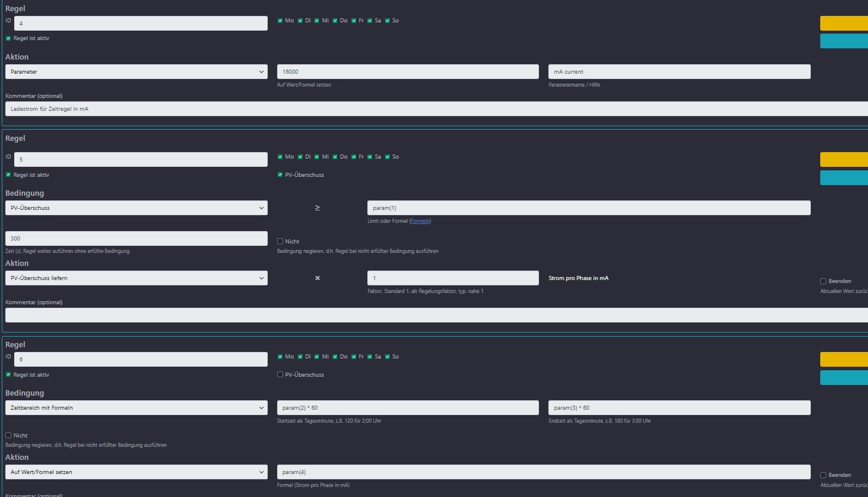Click the 'param(2) * 60' start time field
868x497 pixels.
pos(407,408)
